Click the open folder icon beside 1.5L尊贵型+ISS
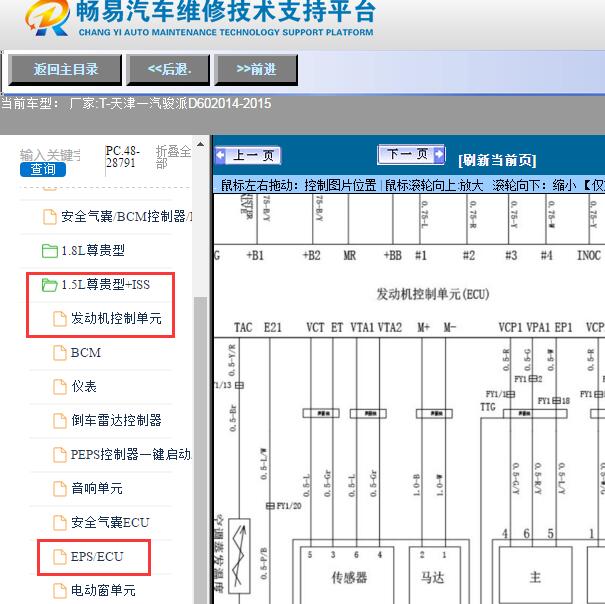Viewport: 605px width, 604px height. point(50,285)
